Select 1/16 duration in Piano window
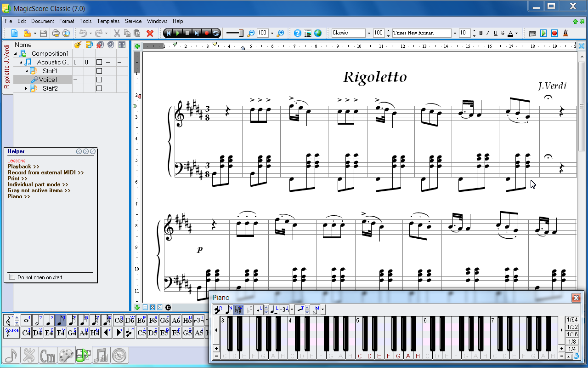The image size is (588, 368). pos(572,334)
